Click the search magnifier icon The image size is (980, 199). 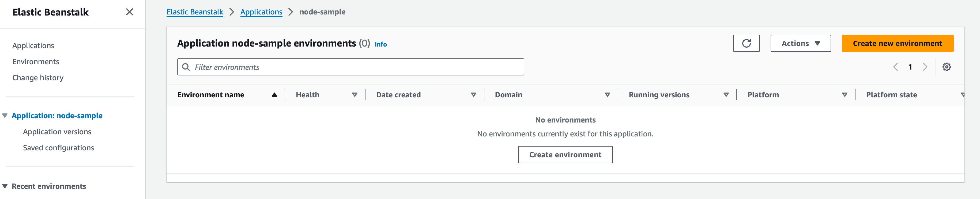click(186, 67)
